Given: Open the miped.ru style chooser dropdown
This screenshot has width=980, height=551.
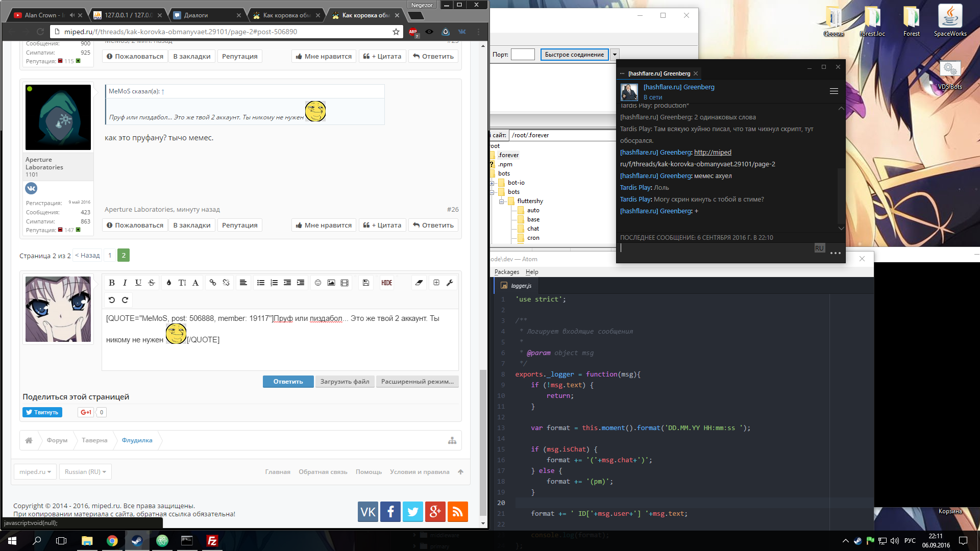Looking at the screenshot, I should point(35,472).
